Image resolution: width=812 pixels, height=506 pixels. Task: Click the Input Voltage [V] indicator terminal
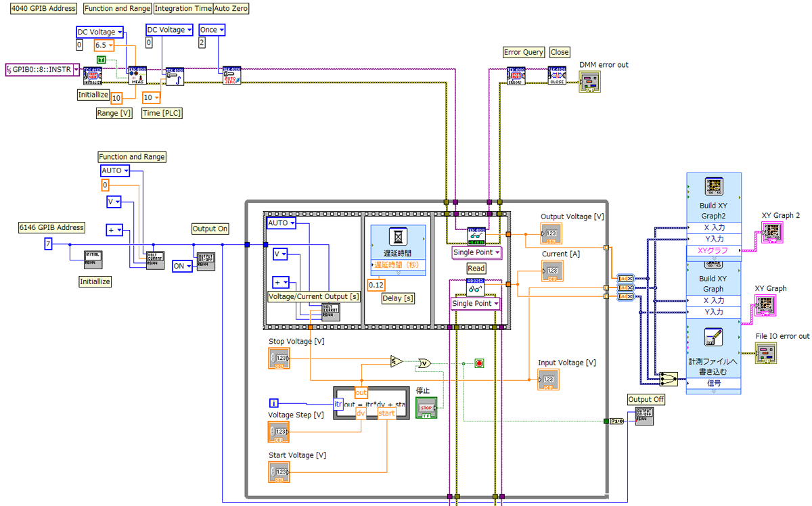(x=549, y=380)
